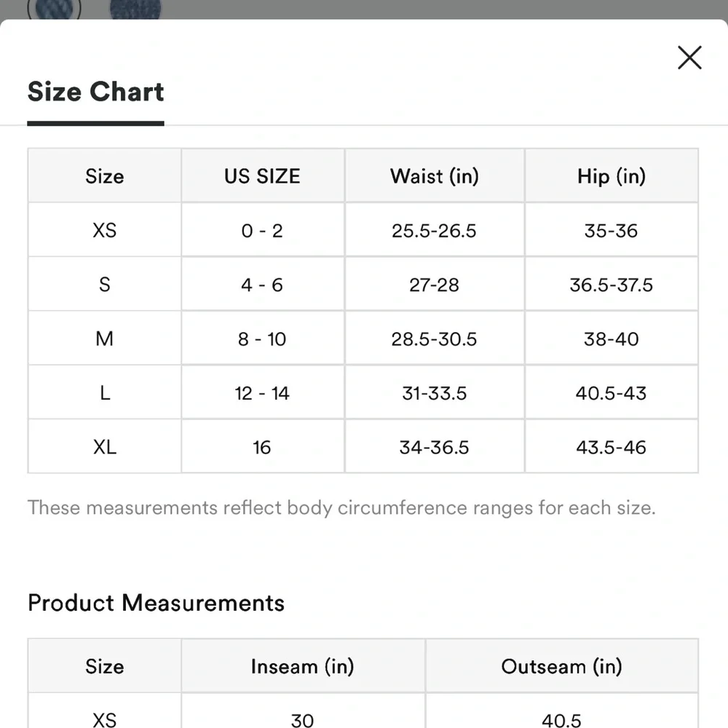Select the XL size row
Screen dimensions: 728x728
click(x=104, y=446)
